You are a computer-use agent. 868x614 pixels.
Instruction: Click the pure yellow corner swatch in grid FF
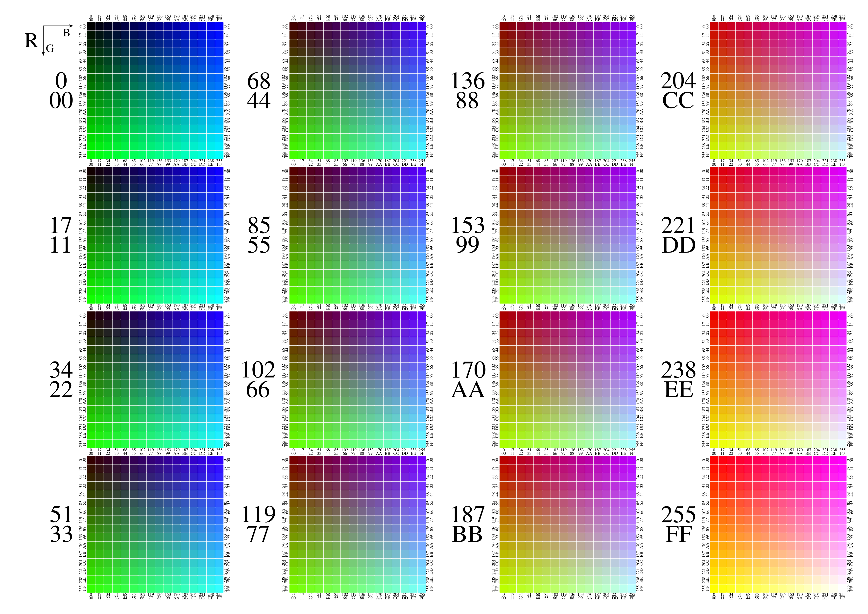714,588
